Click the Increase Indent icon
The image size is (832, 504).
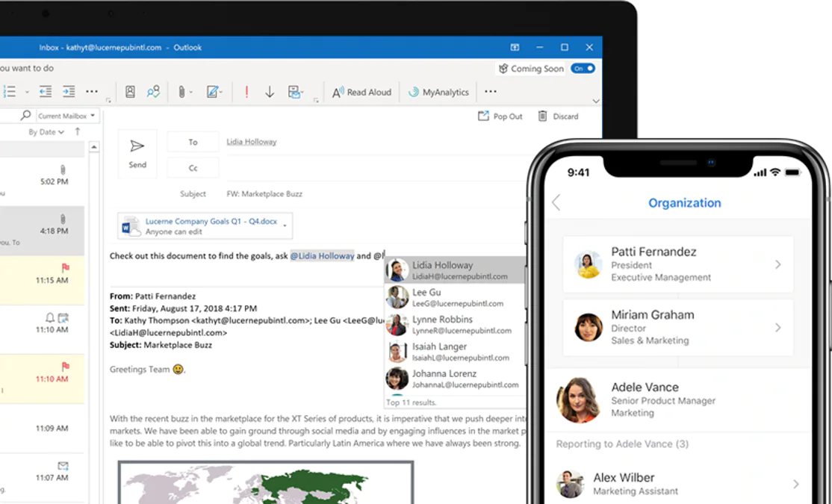(69, 92)
